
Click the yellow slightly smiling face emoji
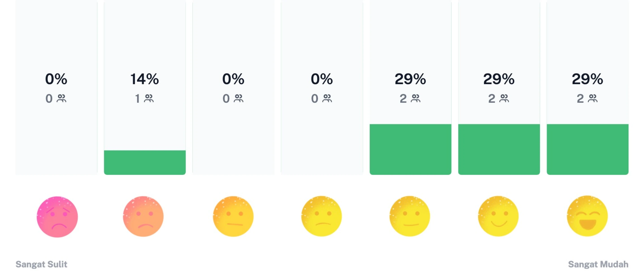point(410,216)
